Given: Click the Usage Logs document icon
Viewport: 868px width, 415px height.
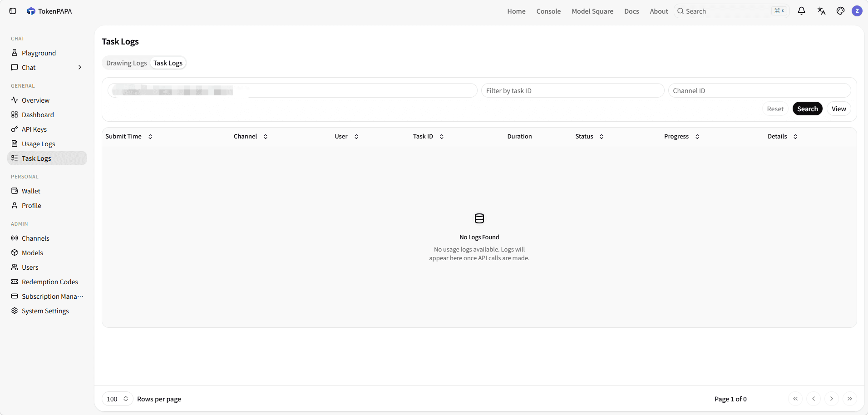Looking at the screenshot, I should pos(15,143).
